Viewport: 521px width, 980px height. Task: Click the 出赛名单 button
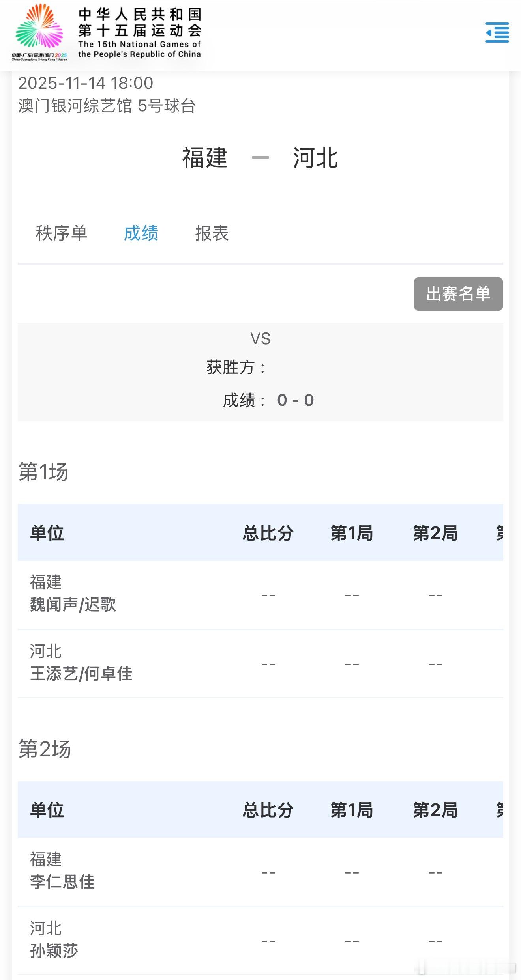[458, 294]
